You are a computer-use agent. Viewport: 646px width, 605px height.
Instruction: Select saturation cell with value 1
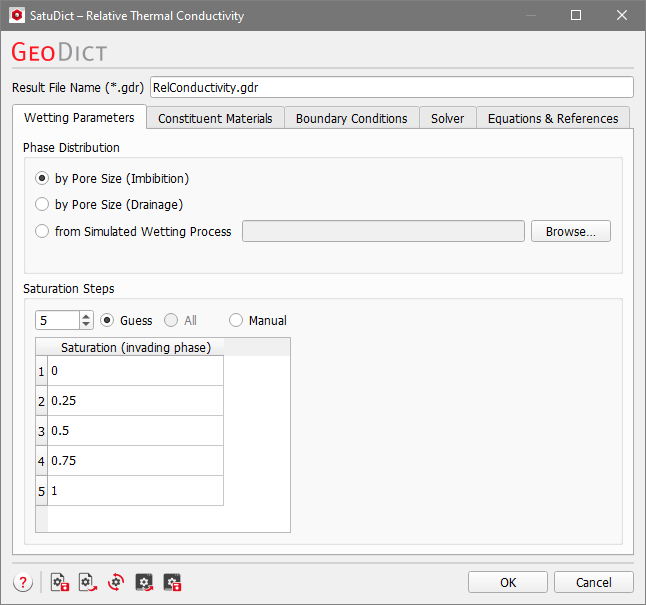point(136,491)
